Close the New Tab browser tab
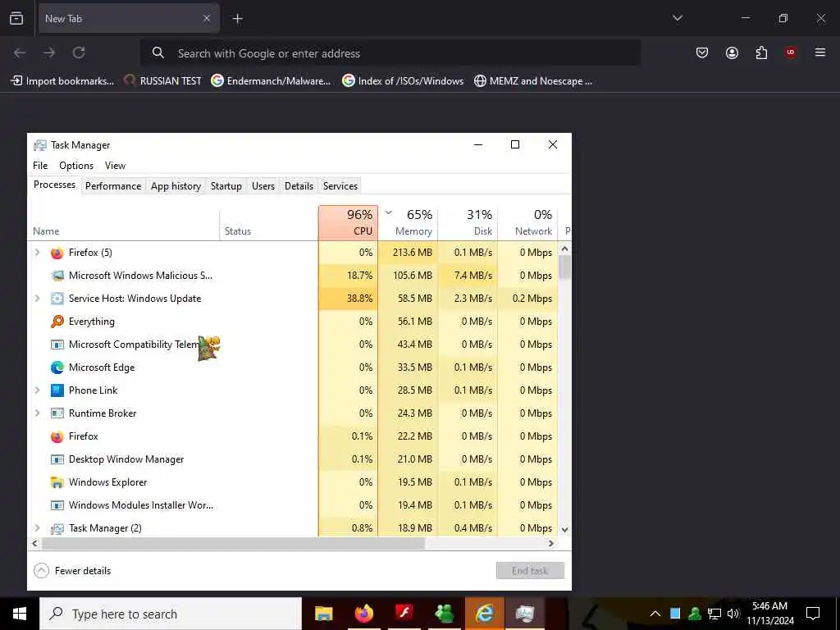Image resolution: width=840 pixels, height=630 pixels. coord(206,18)
